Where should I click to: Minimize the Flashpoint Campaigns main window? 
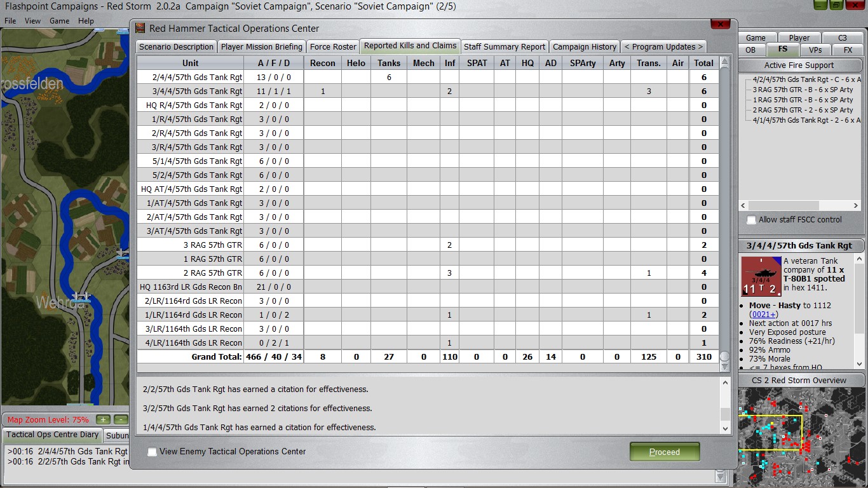coord(820,5)
